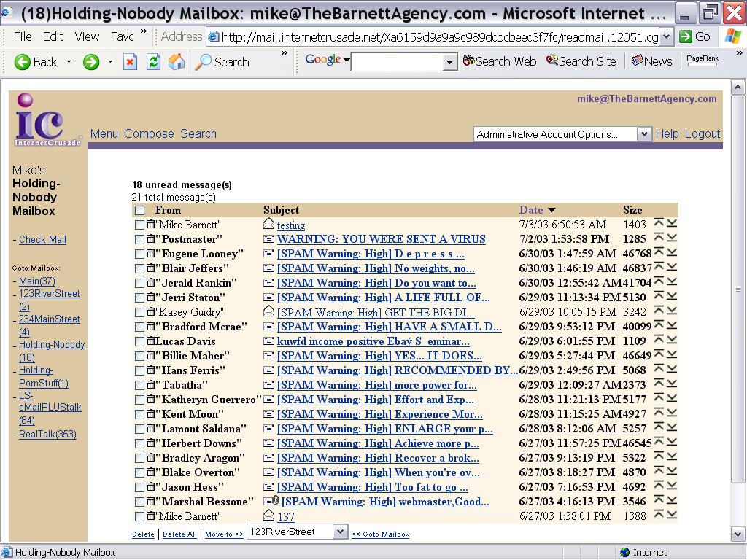This screenshot has width=747, height=560.
Task: Toggle the select-all checkbox in header
Action: pyautogui.click(x=139, y=211)
